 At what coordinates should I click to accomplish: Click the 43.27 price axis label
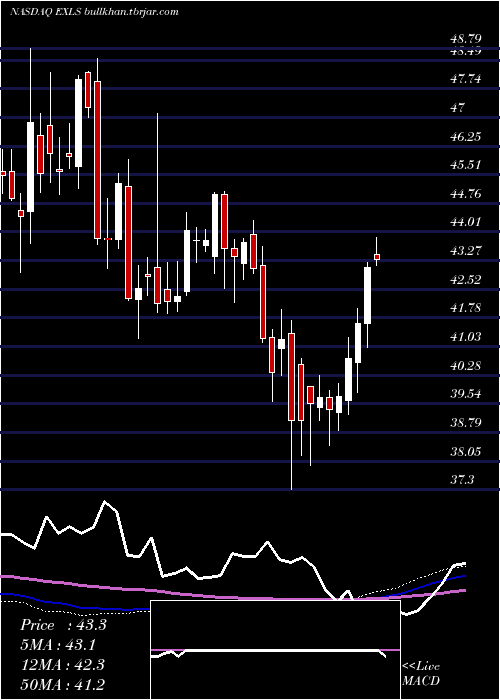pos(466,250)
